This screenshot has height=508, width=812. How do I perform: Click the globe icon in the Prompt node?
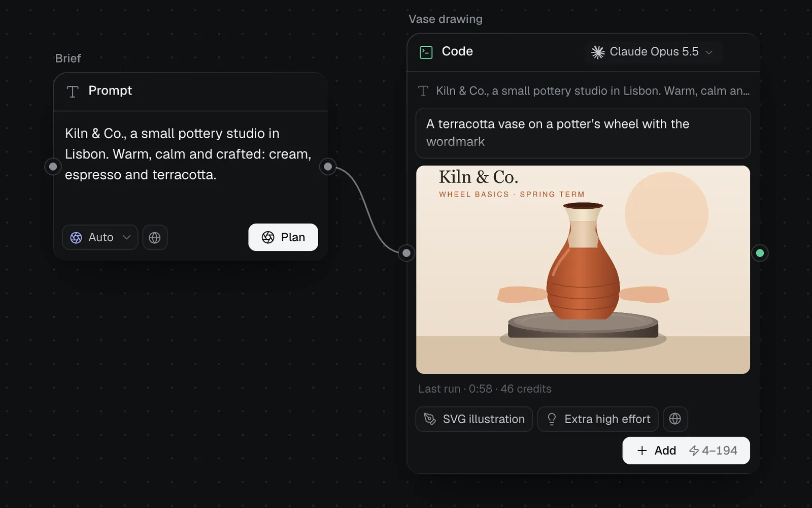pyautogui.click(x=155, y=237)
